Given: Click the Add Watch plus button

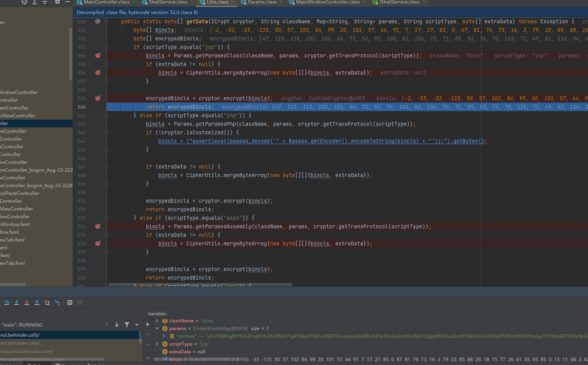Looking at the screenshot, I should tap(147, 324).
